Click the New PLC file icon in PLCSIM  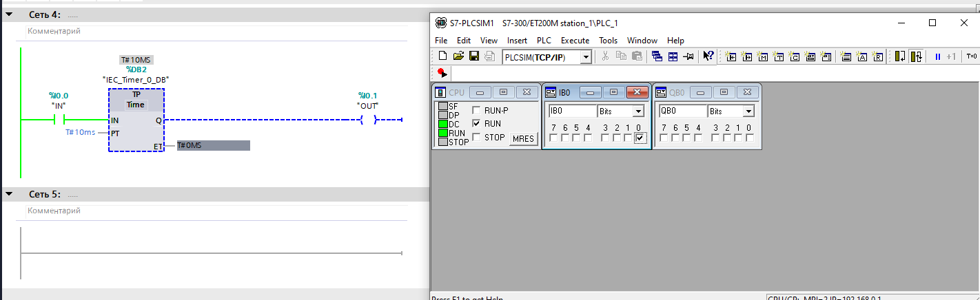coord(443,56)
